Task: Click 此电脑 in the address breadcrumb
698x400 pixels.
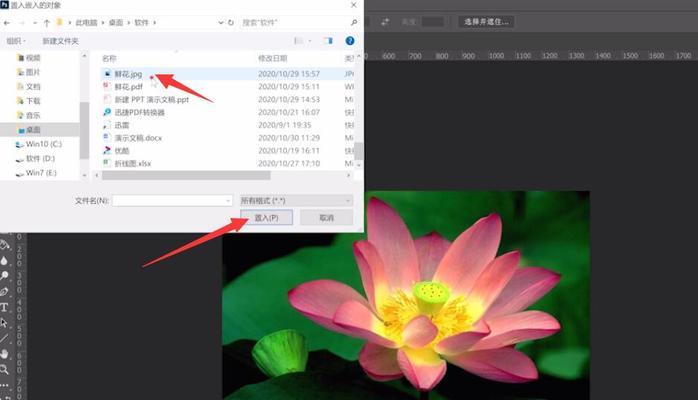Action: click(86, 22)
